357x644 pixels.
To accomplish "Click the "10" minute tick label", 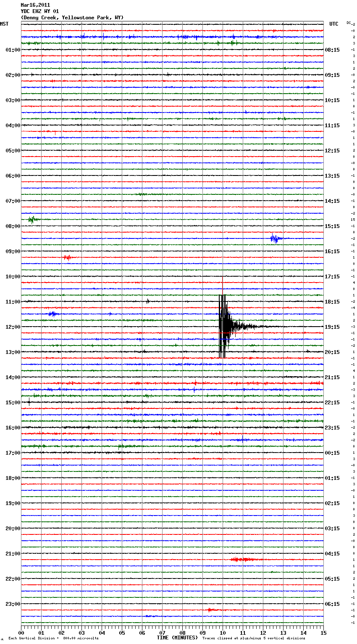I will (x=223, y=633).
